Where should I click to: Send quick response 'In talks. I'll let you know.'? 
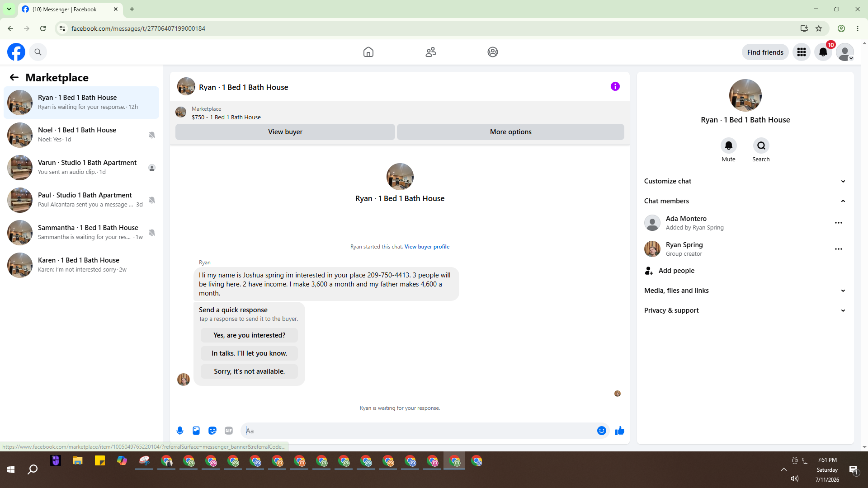point(249,353)
